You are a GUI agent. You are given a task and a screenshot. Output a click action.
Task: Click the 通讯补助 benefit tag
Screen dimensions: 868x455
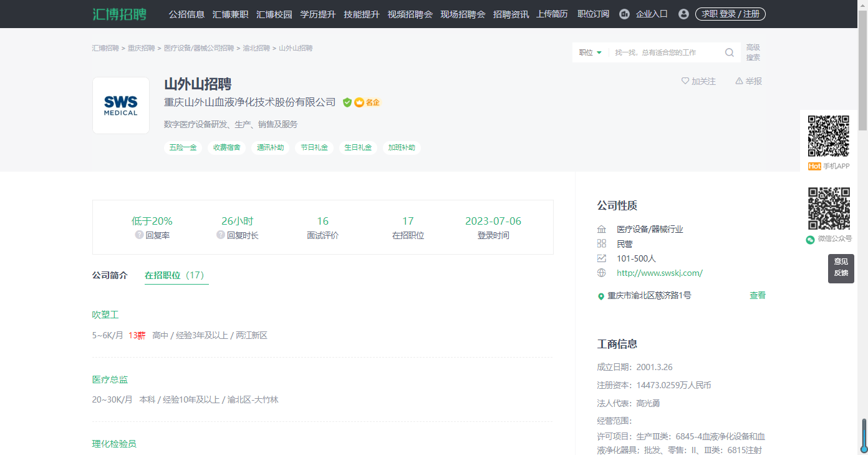271,148
